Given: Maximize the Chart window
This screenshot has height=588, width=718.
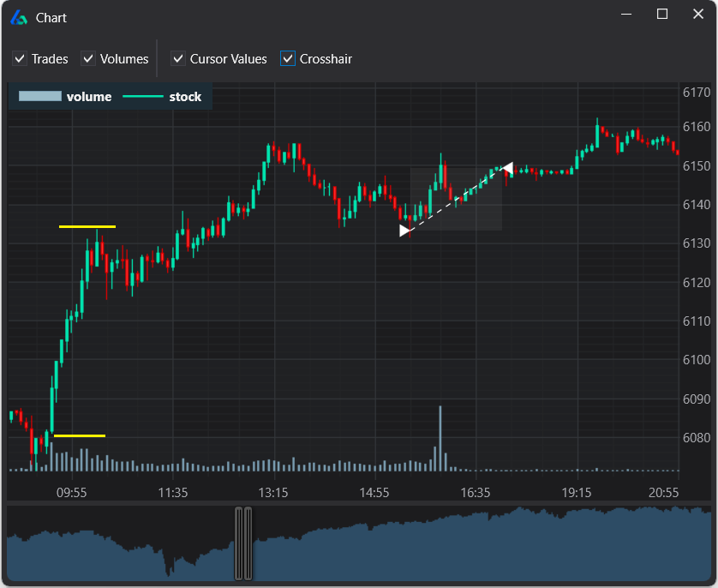Looking at the screenshot, I should (661, 14).
